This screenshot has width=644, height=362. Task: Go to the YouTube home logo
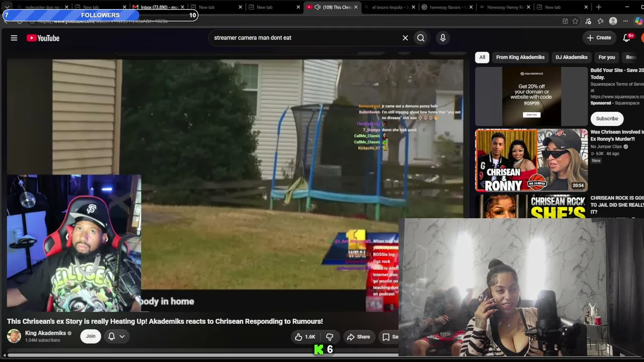pos(43,38)
